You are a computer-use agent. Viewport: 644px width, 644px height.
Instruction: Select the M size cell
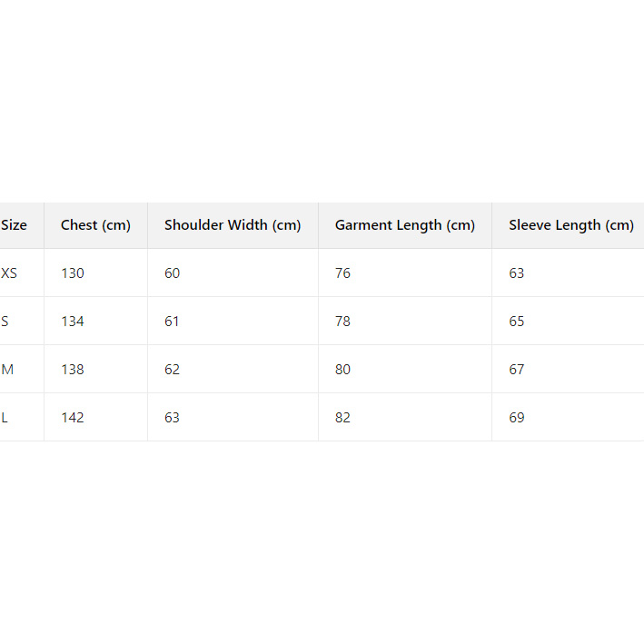click(7, 370)
